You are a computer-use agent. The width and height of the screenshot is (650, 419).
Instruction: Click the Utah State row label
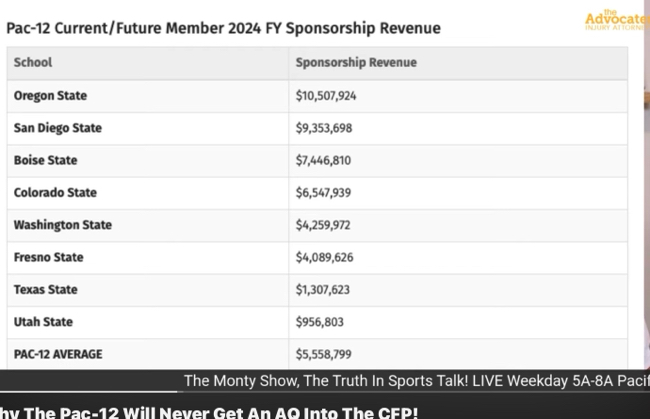tap(43, 322)
